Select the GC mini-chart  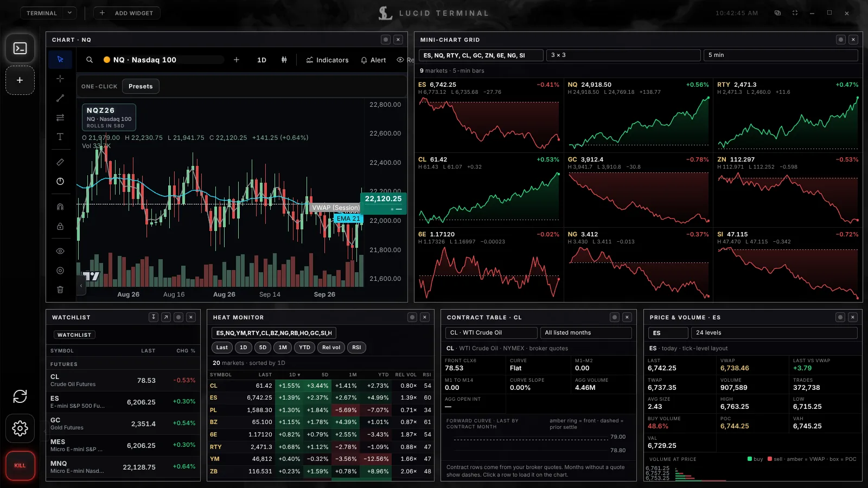(639, 190)
